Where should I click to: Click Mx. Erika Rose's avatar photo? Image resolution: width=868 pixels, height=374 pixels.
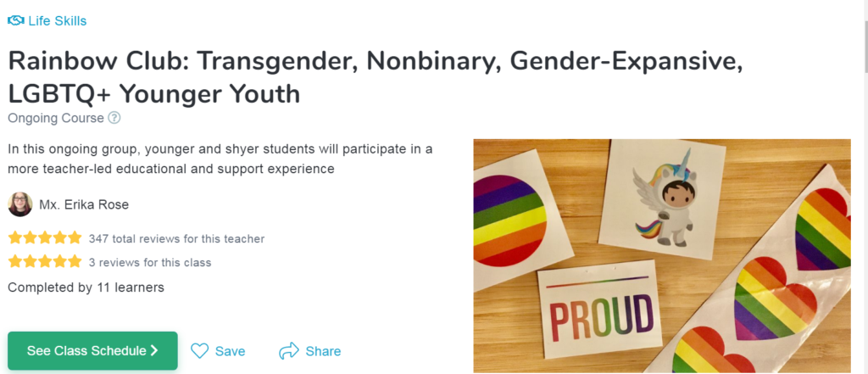click(19, 204)
